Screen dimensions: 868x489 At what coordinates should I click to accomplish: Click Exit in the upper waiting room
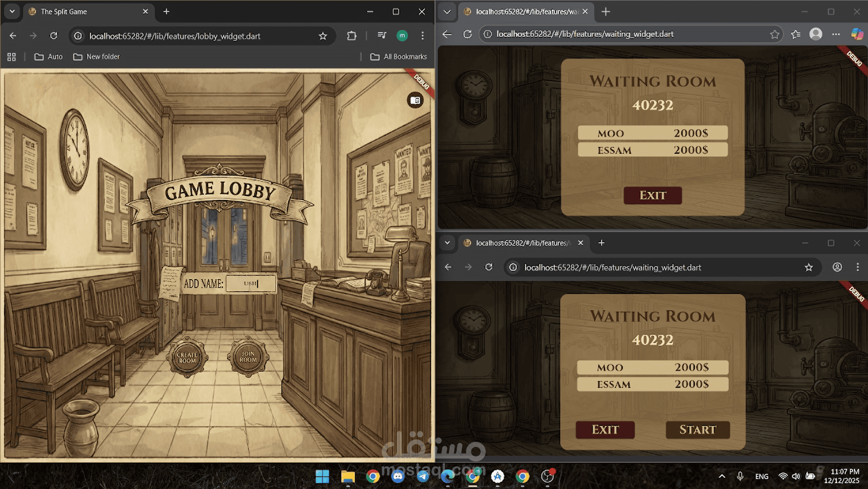(653, 196)
